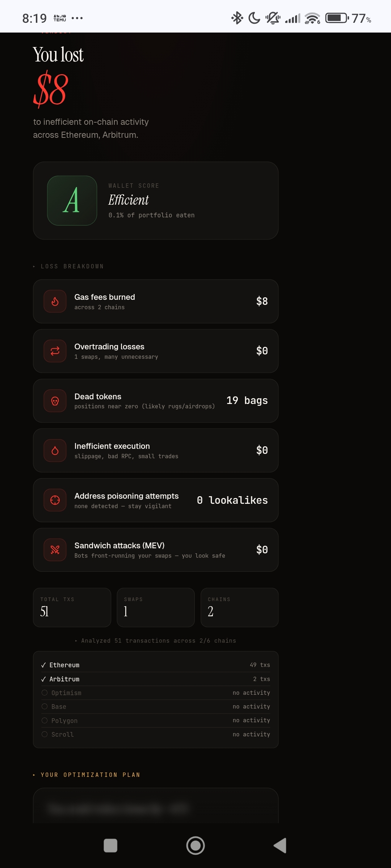Expand the Analyzed 51 transactions disclosure
Image resolution: width=391 pixels, height=868 pixels.
click(76, 641)
